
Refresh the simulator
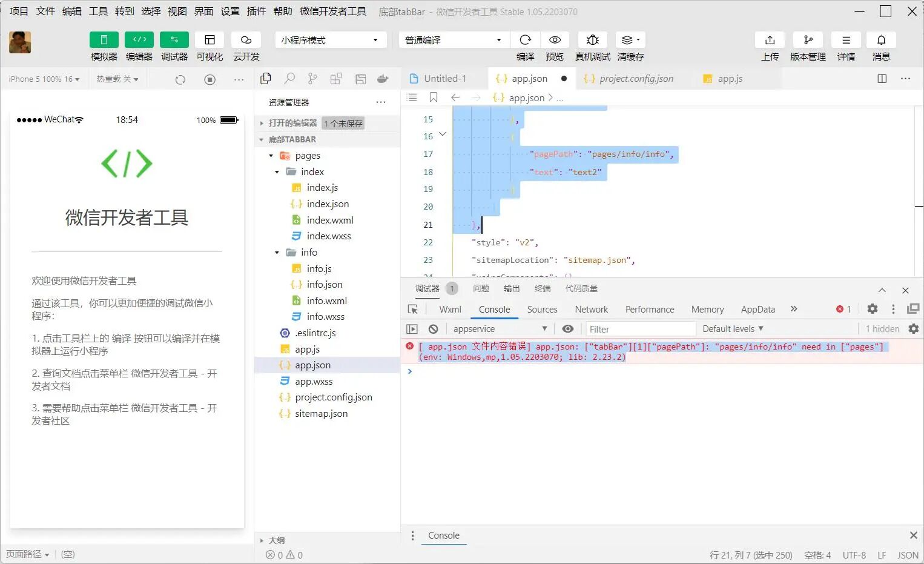(x=180, y=80)
